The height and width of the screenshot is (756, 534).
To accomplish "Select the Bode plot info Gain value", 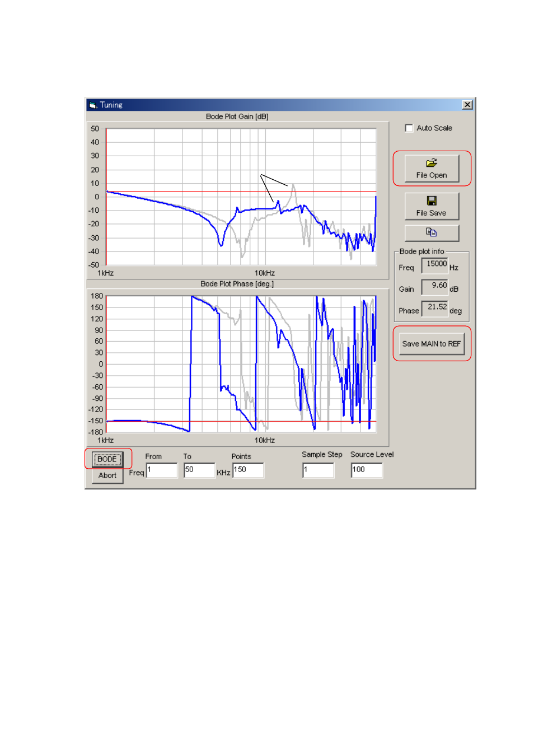I will coord(435,287).
